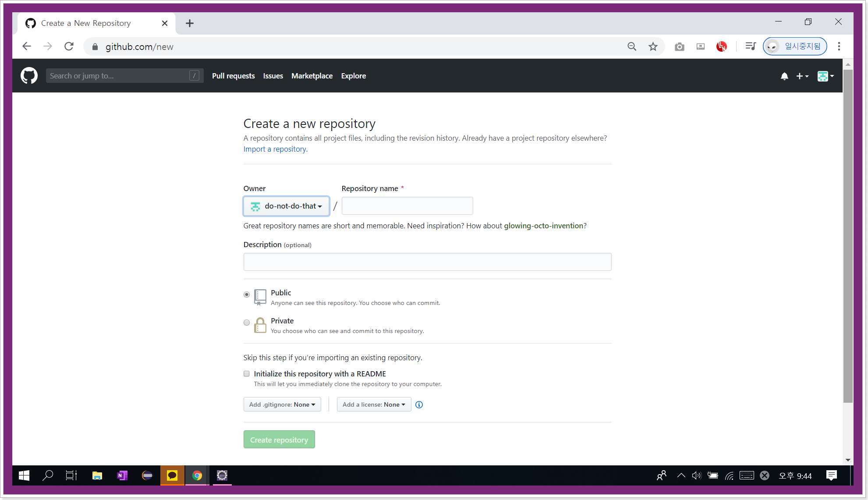
Task: Open the Add a license dropdown
Action: 373,404
